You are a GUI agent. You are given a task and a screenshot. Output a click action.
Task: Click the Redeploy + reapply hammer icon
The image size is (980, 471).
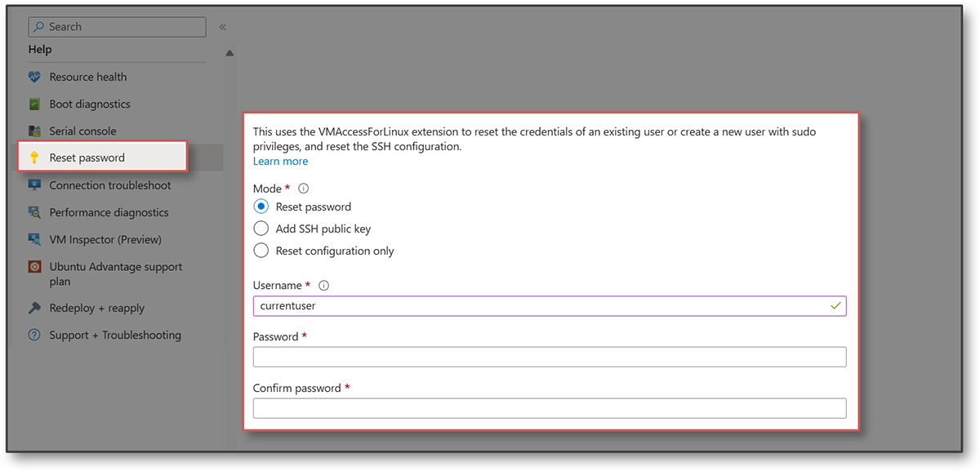[x=34, y=309]
